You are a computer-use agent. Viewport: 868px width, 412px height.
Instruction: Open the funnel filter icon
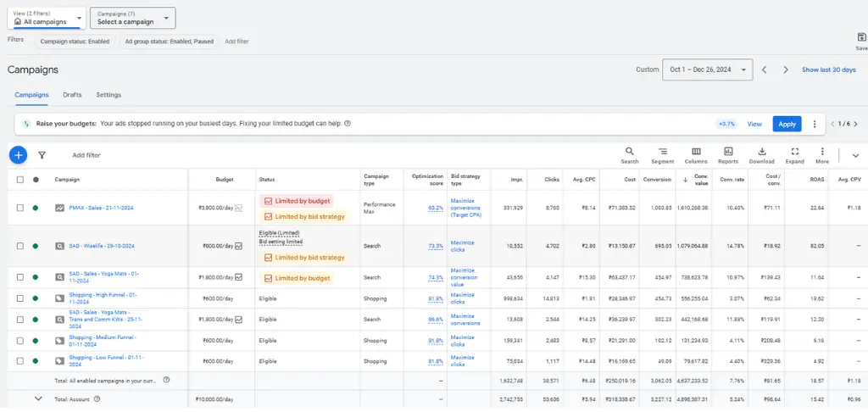pyautogui.click(x=42, y=156)
